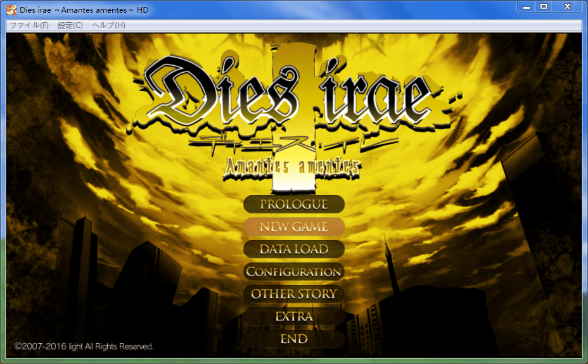Open the ファイル(F) menu
The image size is (588, 364).
pyautogui.click(x=29, y=25)
